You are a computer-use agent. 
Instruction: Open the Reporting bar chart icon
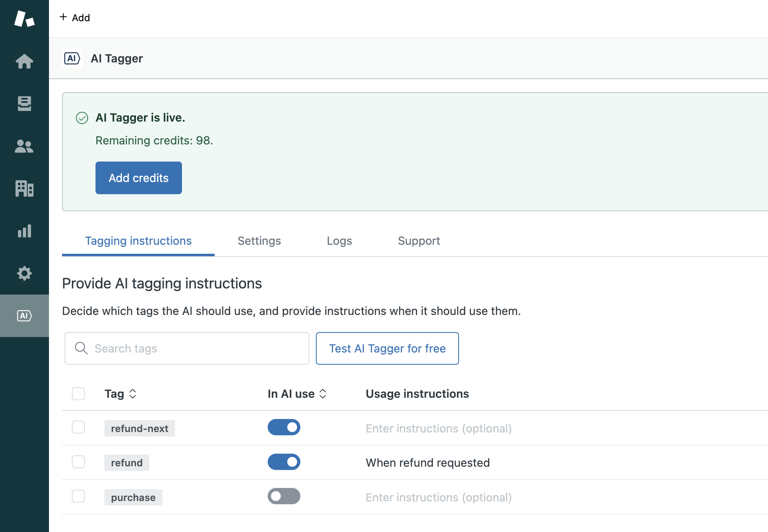pos(24,231)
